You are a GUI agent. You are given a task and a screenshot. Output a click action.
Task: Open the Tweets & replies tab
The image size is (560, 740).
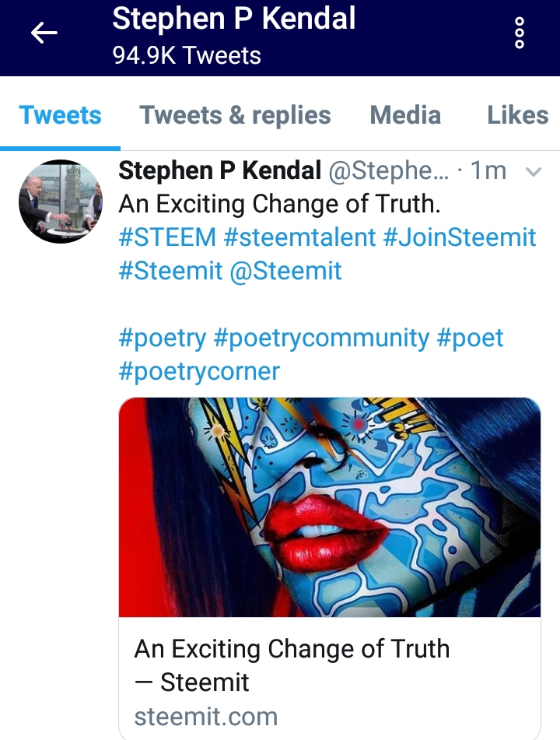tap(235, 116)
